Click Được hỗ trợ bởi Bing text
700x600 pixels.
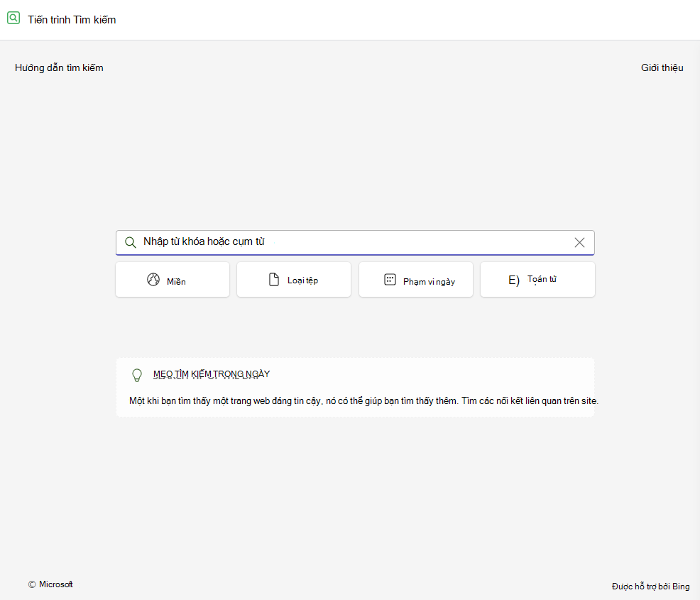[x=650, y=587]
